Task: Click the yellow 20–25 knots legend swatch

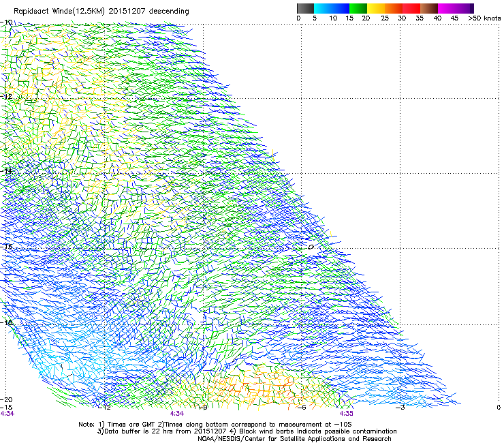Action: click(x=376, y=8)
